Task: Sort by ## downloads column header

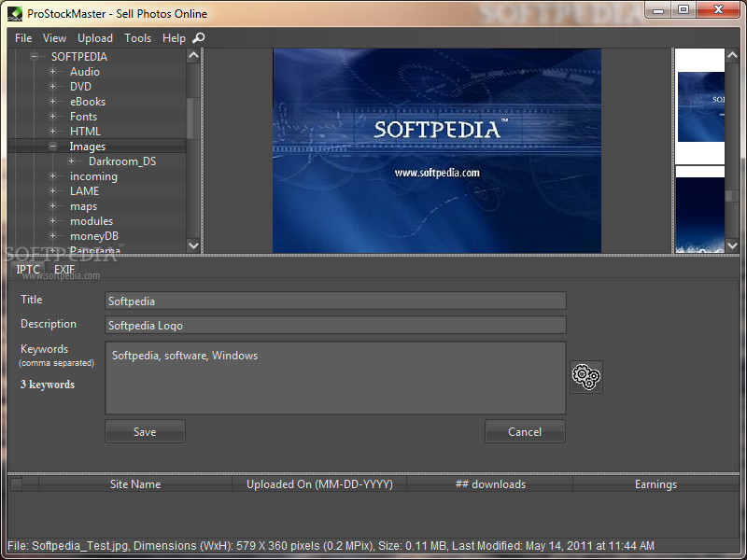Action: tap(490, 484)
